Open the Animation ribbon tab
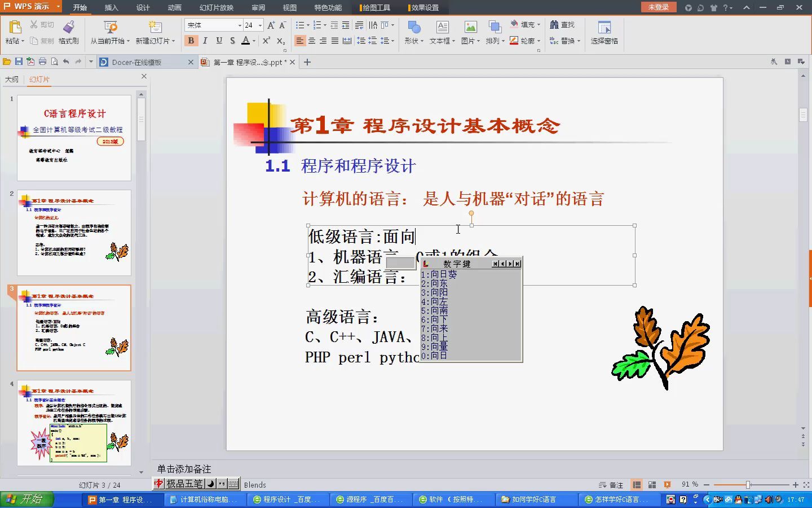 click(175, 7)
